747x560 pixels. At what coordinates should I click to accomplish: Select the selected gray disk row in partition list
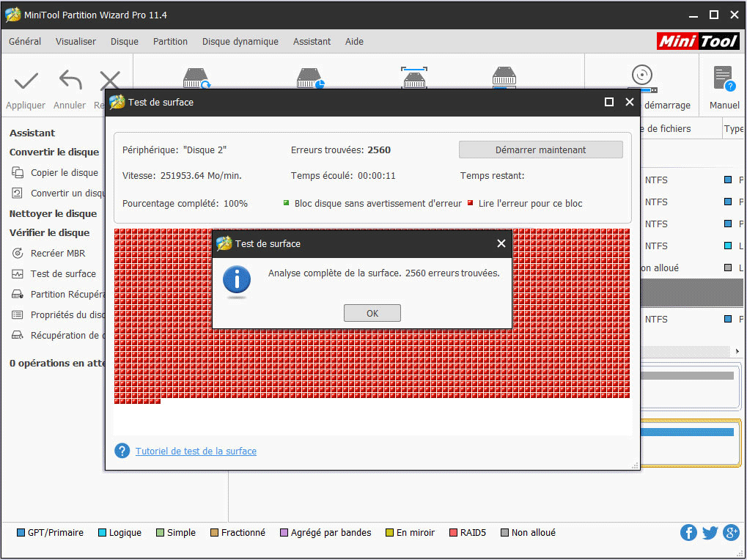692,292
